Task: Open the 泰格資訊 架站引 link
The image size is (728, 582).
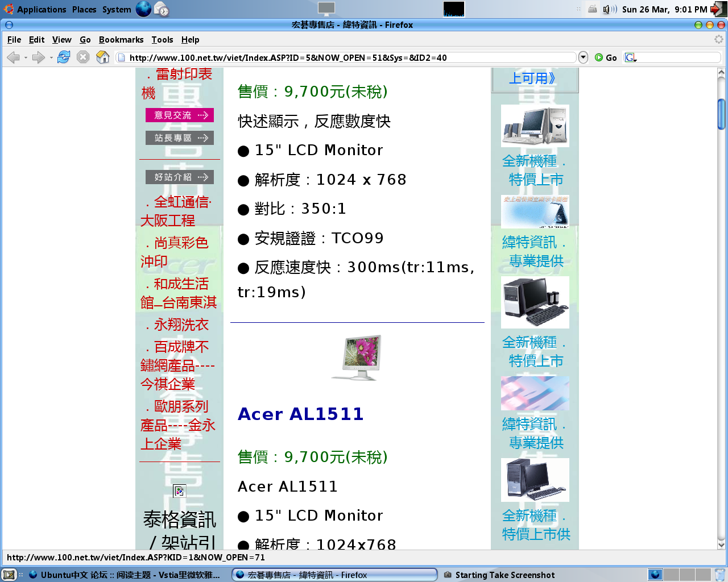Action: click(179, 530)
